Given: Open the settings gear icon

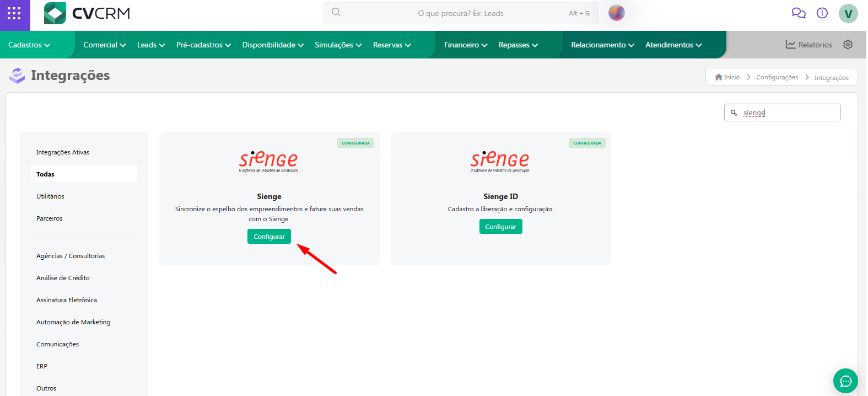Looking at the screenshot, I should tap(848, 45).
